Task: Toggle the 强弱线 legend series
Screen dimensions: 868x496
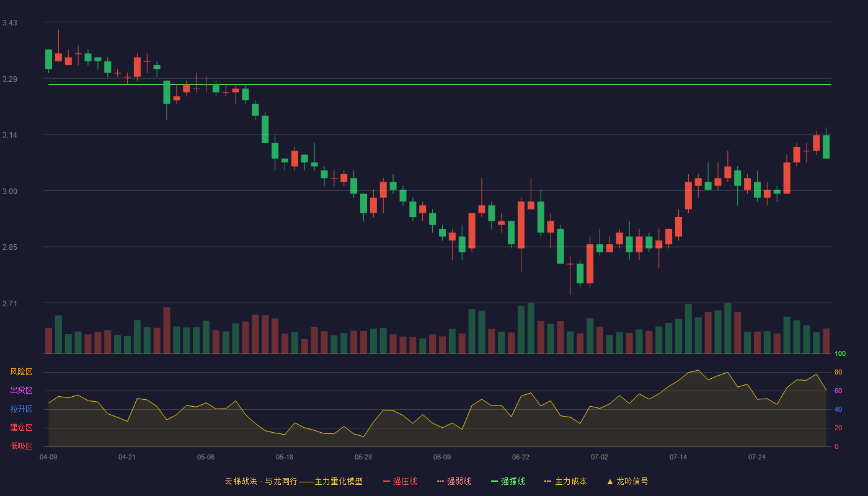Action: 454,481
